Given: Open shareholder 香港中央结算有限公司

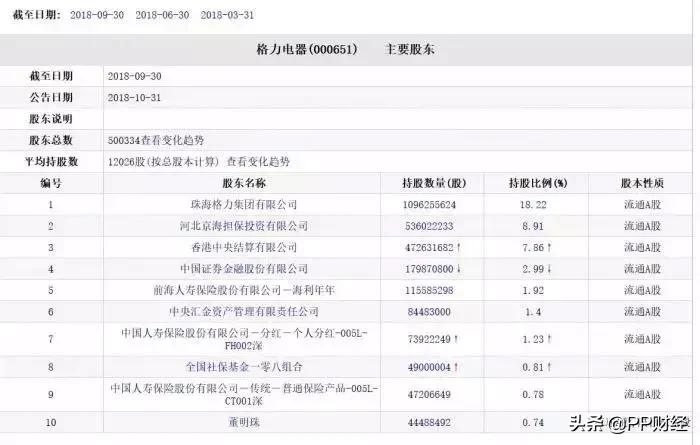Looking at the screenshot, I should 244,248.
